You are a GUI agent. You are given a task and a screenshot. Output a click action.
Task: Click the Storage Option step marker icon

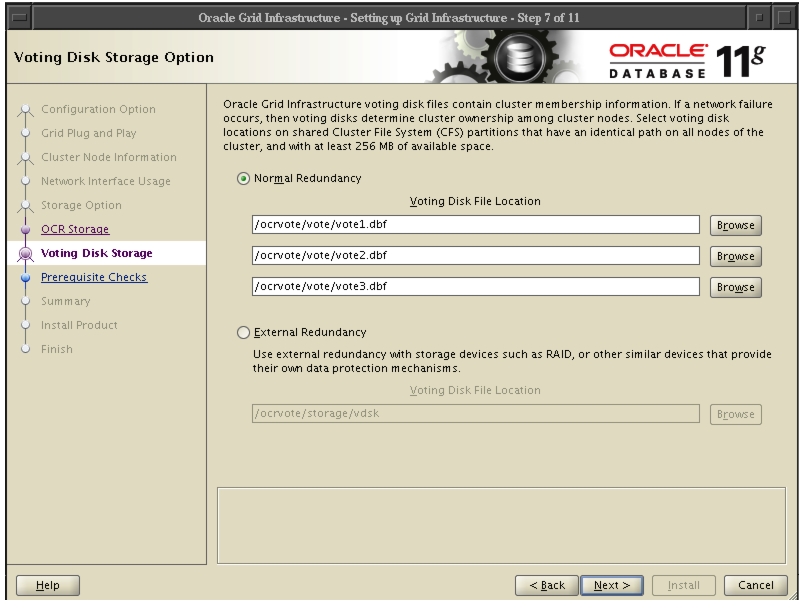[x=26, y=206]
